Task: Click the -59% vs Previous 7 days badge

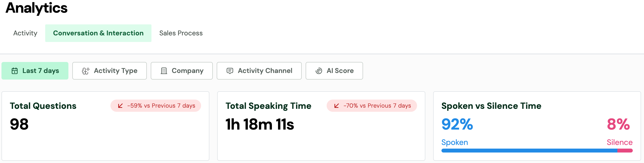Action: [x=156, y=106]
